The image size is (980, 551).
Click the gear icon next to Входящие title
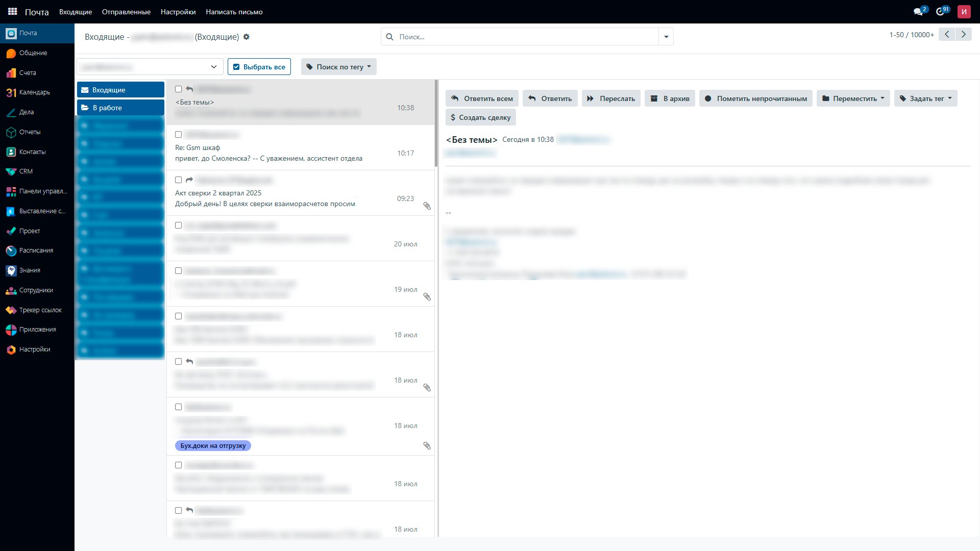click(247, 37)
